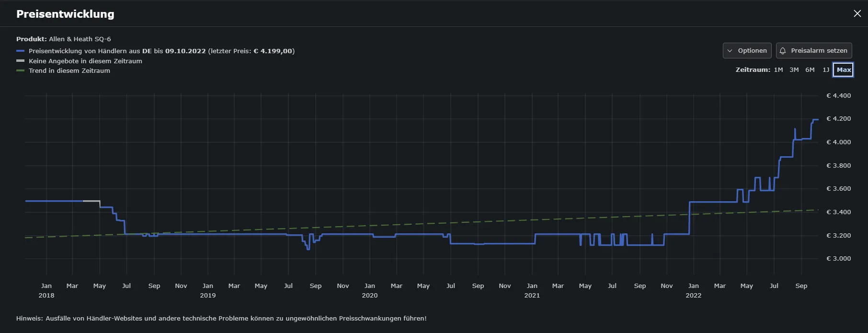Toggle the blue Preisentwicklung legend line

point(20,51)
